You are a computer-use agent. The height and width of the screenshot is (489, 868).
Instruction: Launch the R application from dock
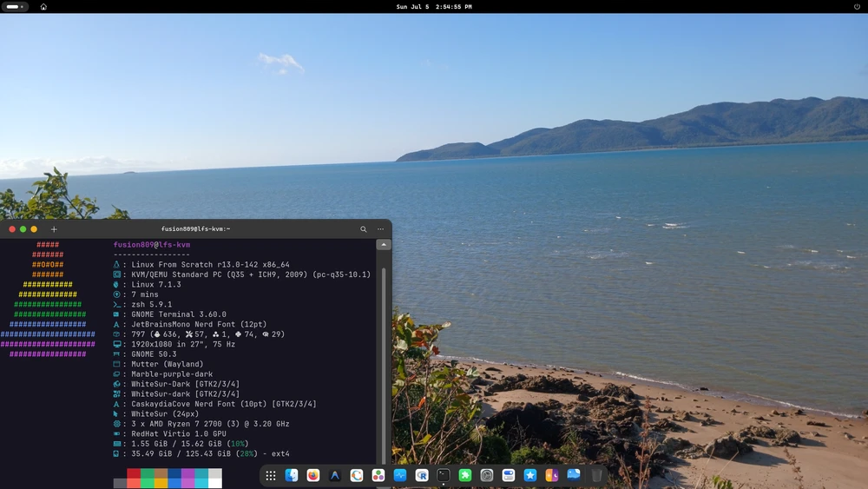coord(422,475)
